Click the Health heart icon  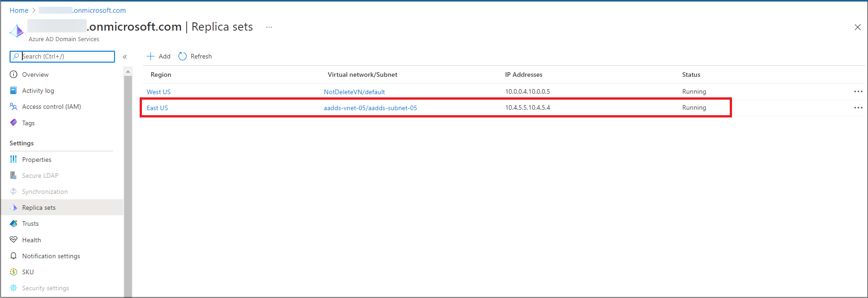[x=14, y=240]
